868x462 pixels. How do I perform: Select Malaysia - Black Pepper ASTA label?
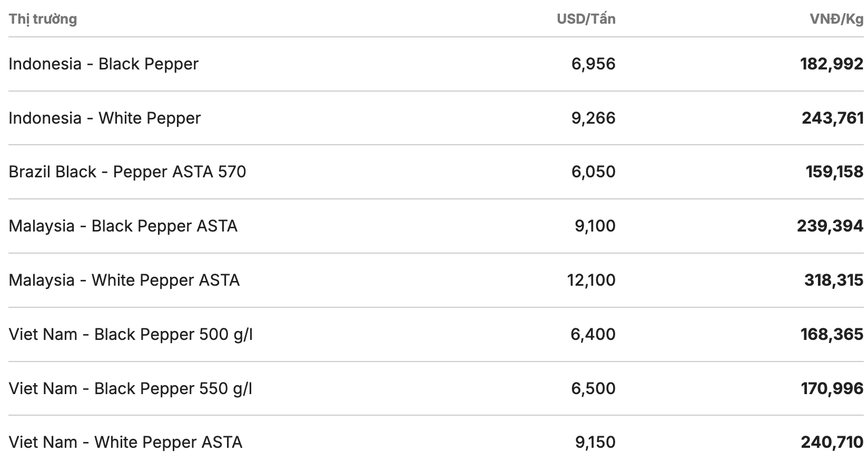point(123,226)
